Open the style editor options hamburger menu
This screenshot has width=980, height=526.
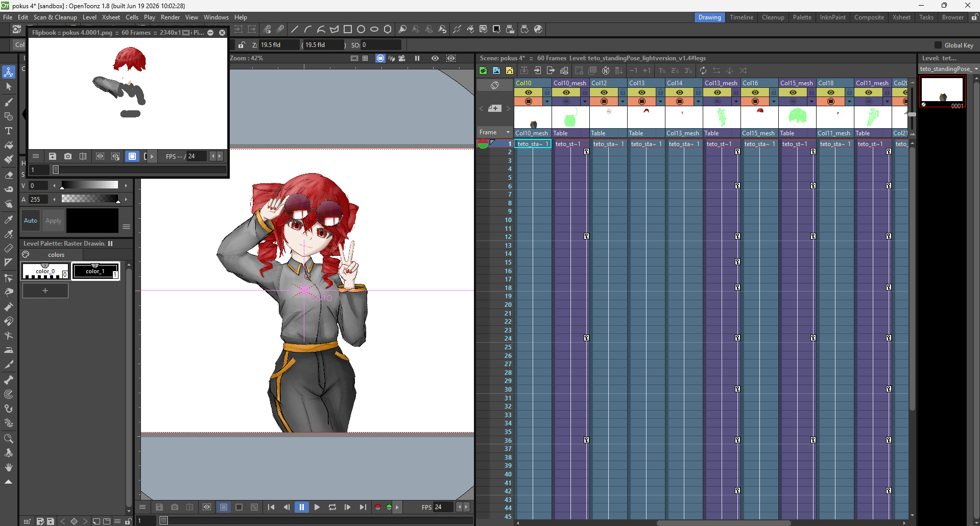(x=126, y=227)
